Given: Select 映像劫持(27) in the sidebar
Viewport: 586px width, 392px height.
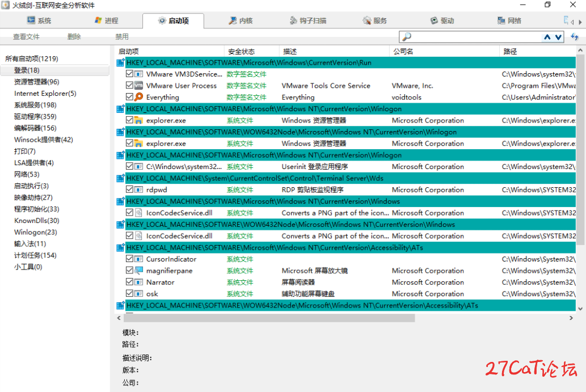Looking at the screenshot, I should [x=33, y=197].
